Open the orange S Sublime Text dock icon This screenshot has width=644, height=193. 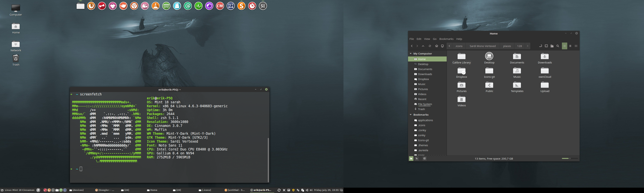241,6
